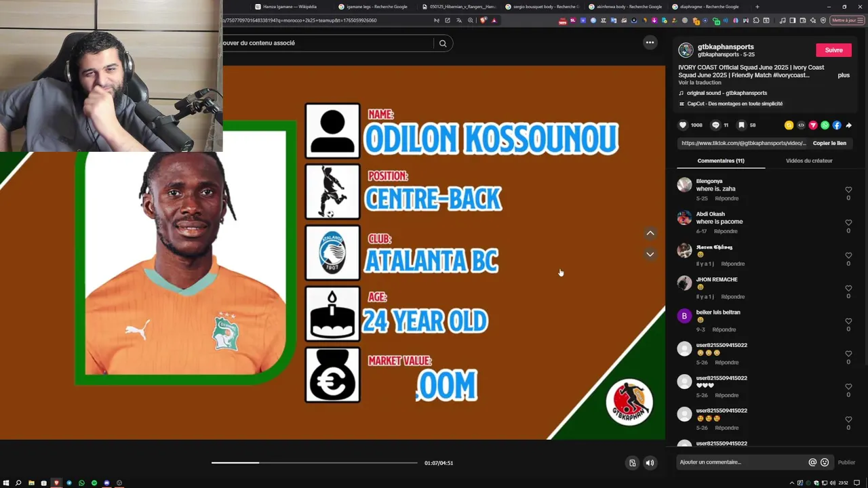Switch to Hamza Igamane Wikipédia browser tab
Image resolution: width=868 pixels, height=488 pixels.
coord(290,7)
